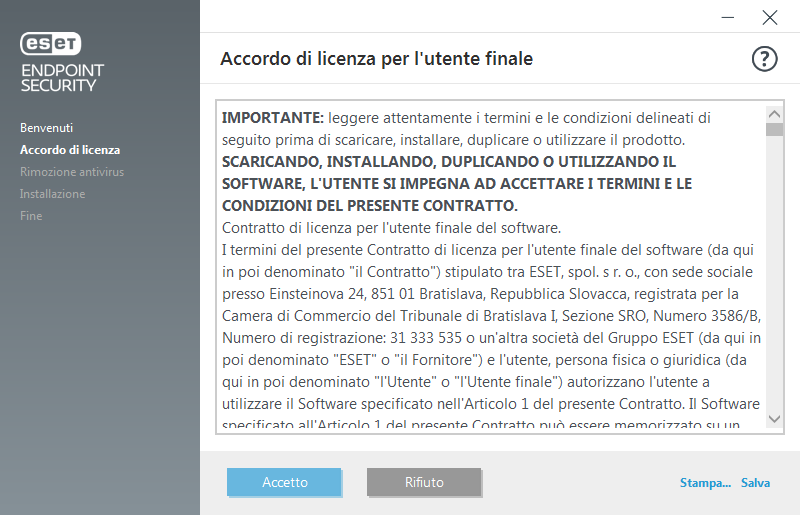Click the 'CONDIZIONI DEL PRESENTE CONTRATTO.' bold line
The width and height of the screenshot is (800, 515).
[370, 206]
